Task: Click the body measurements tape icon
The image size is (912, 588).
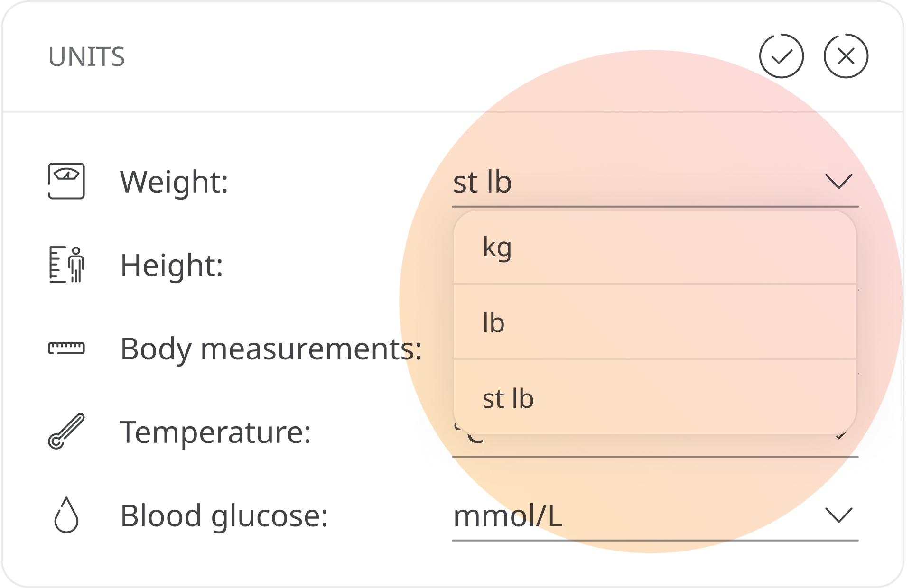Action: (x=66, y=348)
